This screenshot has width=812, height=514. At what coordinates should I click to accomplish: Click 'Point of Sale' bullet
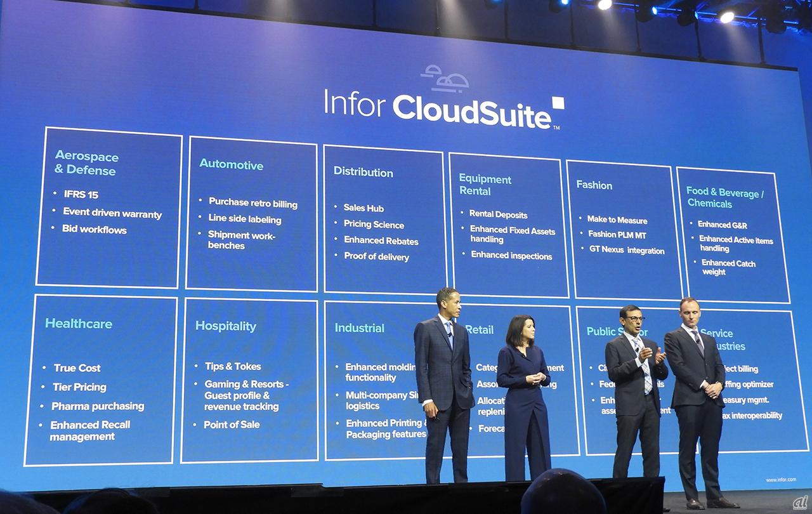pyautogui.click(x=232, y=425)
